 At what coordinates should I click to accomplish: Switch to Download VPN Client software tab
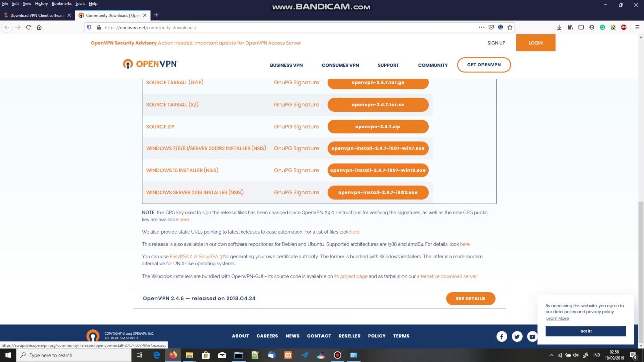(x=37, y=15)
